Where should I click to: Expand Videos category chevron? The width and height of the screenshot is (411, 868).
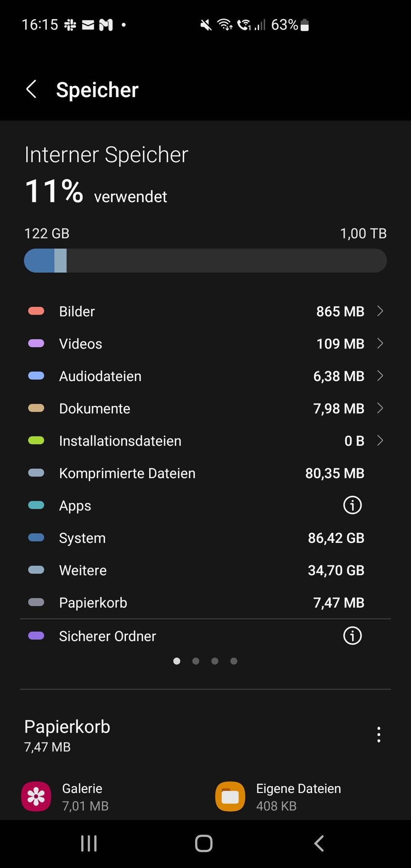click(380, 343)
